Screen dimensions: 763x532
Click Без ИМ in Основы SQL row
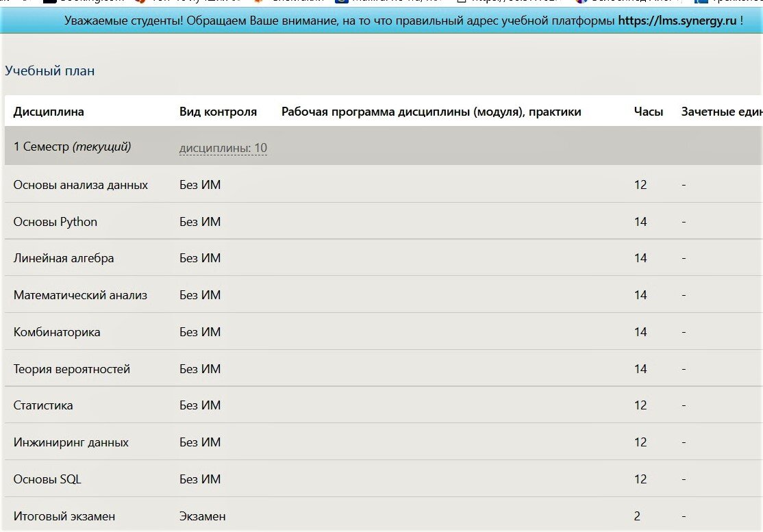coord(199,479)
